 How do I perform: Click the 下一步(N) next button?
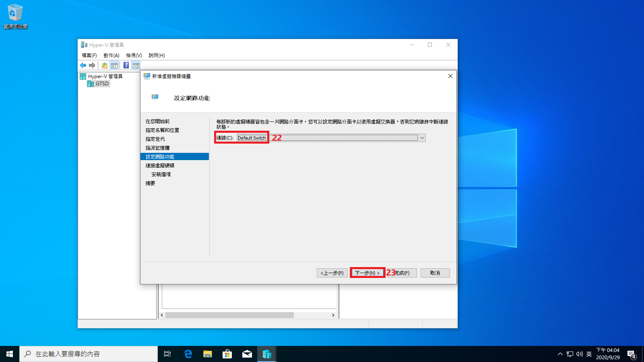pos(367,273)
